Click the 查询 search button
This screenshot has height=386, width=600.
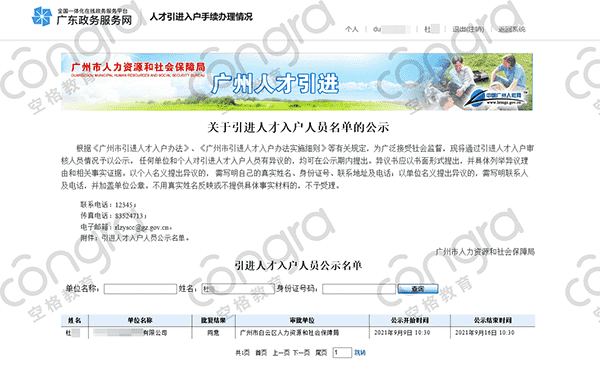pos(418,289)
